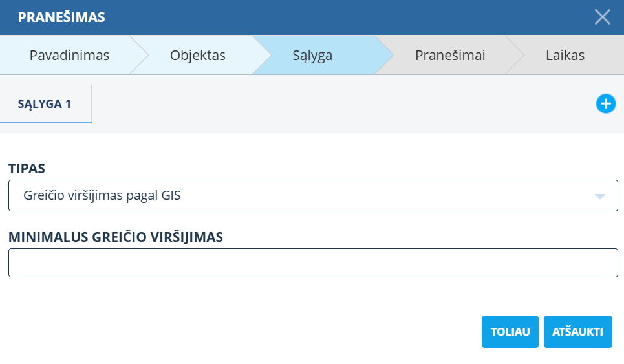Click the TIPAS field label

point(27,169)
